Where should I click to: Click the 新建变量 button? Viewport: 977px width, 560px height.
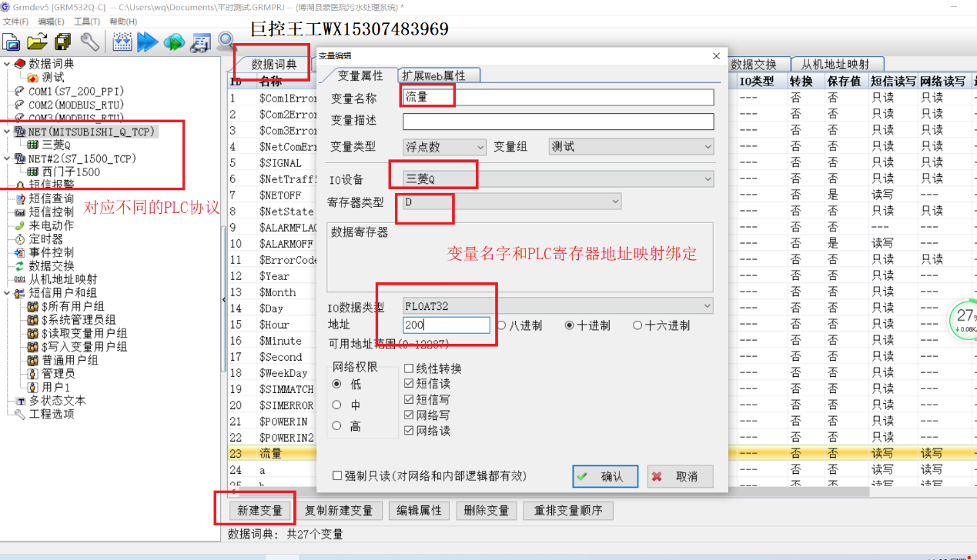point(260,511)
